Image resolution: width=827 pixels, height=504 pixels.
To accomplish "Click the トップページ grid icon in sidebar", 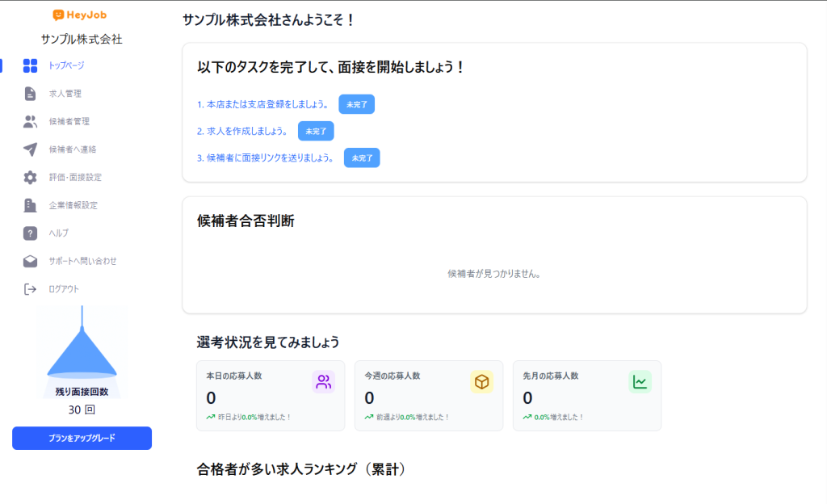I will 30,65.
